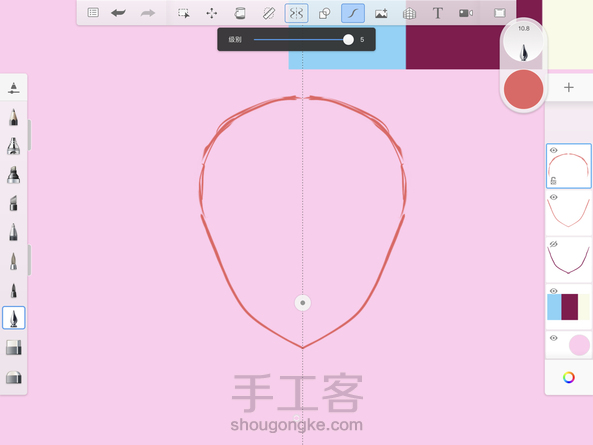The width and height of the screenshot is (593, 445).
Task: Click the undo arrow button
Action: tap(119, 13)
